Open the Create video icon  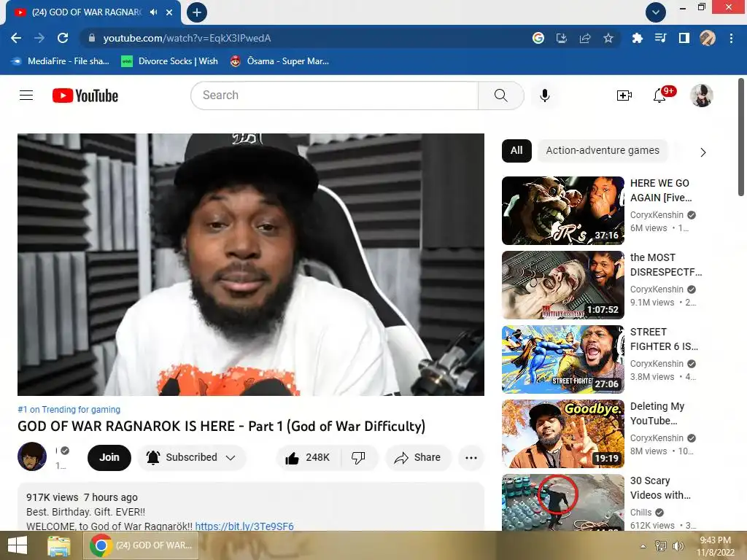[624, 96]
